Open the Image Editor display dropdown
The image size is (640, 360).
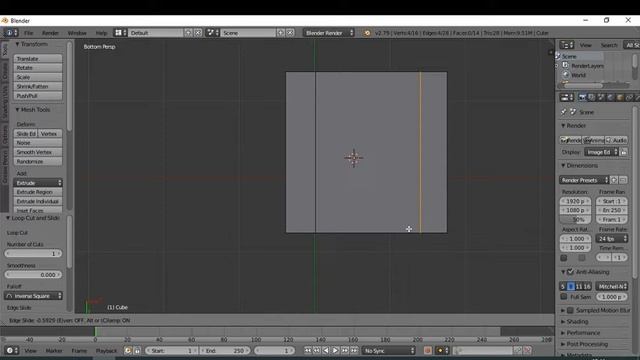[601, 152]
